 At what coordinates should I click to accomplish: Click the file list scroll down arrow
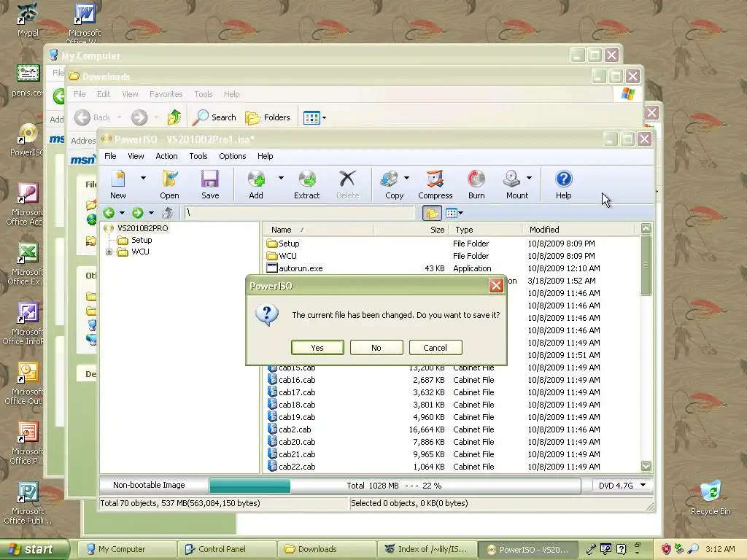tap(646, 466)
